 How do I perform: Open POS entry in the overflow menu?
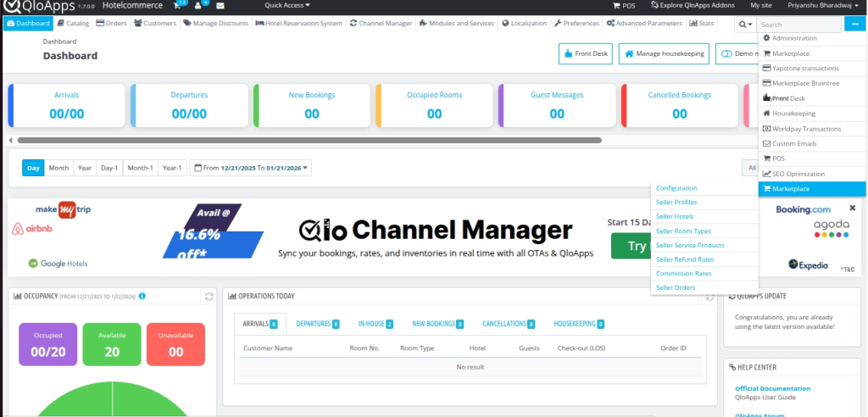coord(812,158)
